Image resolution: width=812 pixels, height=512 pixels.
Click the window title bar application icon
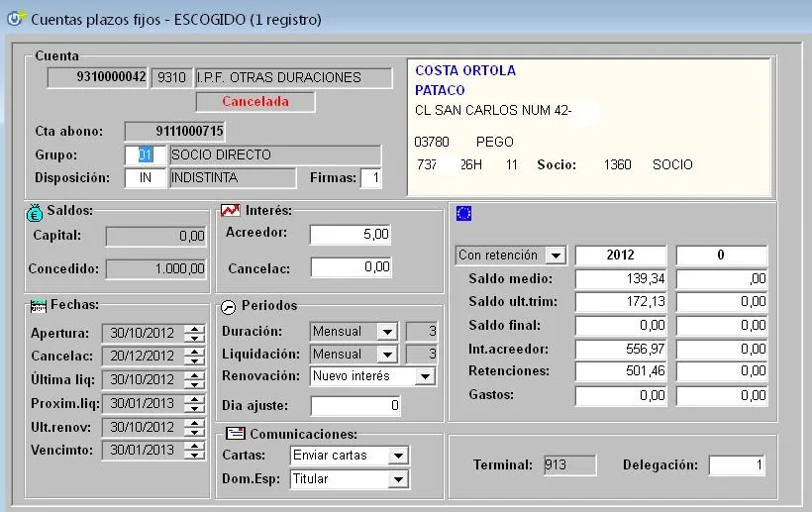15,18
